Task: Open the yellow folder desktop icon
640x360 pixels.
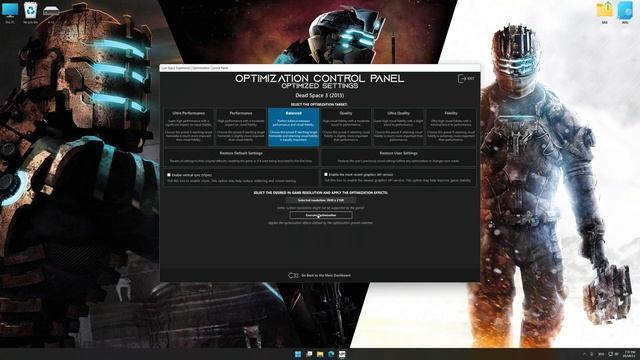Action: tap(604, 12)
